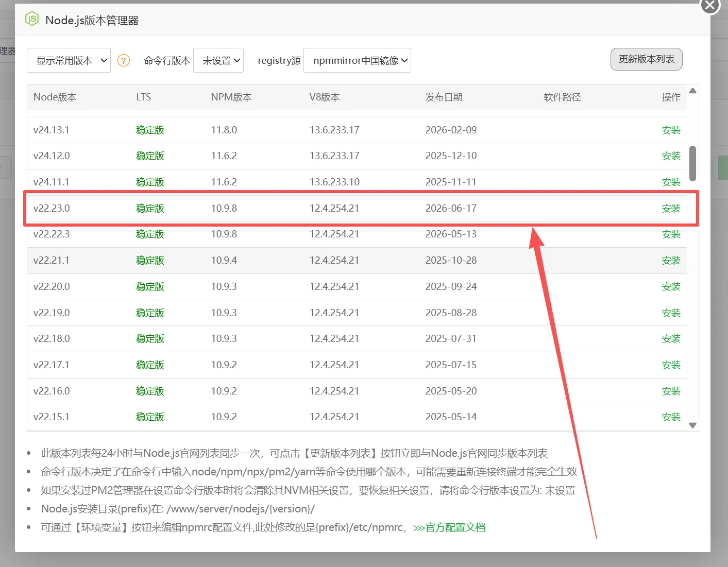Click NPM version 10.9.4
Viewport: 728px width, 567px height.
click(224, 261)
